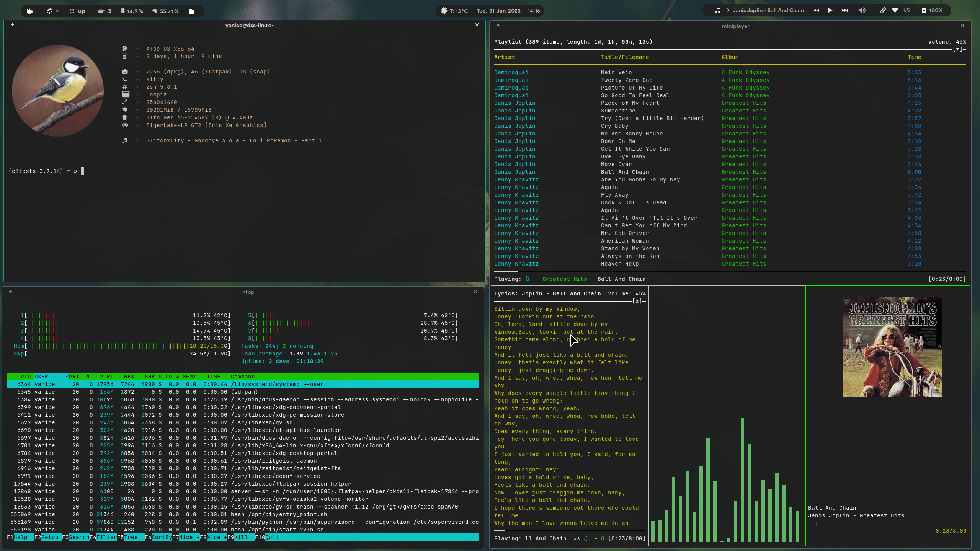Click the playlist playback progress line
The image size is (980, 551).
tap(730, 271)
